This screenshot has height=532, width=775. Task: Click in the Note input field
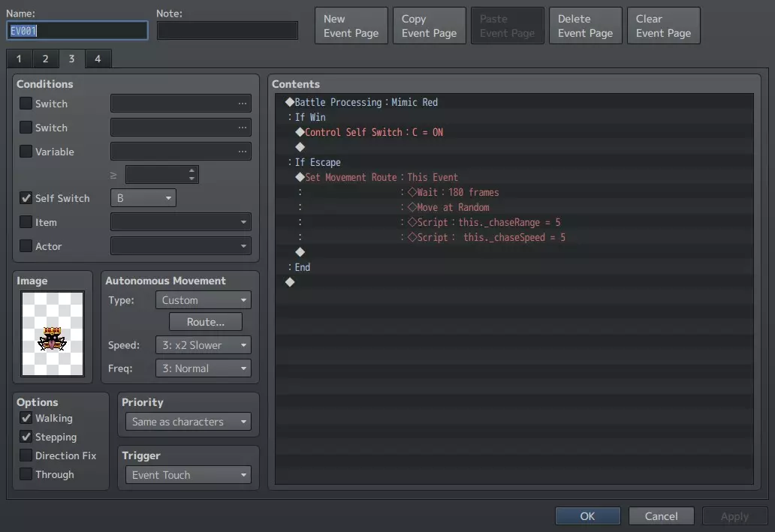[227, 30]
